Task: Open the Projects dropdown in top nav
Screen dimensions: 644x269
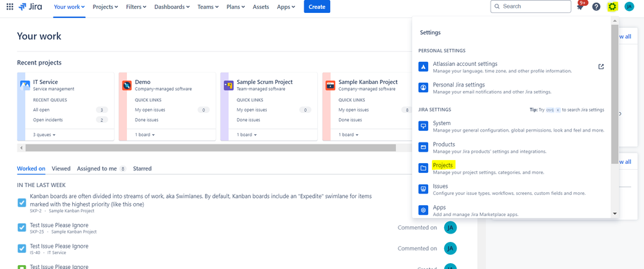Action: [105, 7]
